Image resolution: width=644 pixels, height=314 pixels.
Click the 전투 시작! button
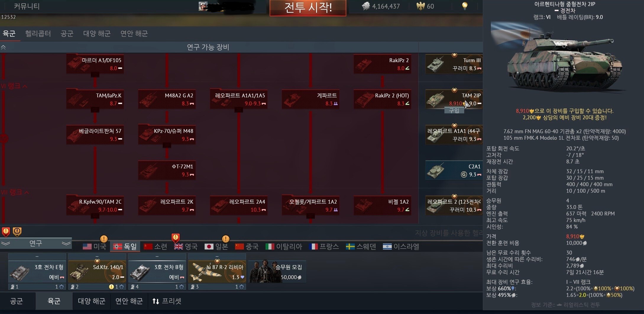(308, 7)
